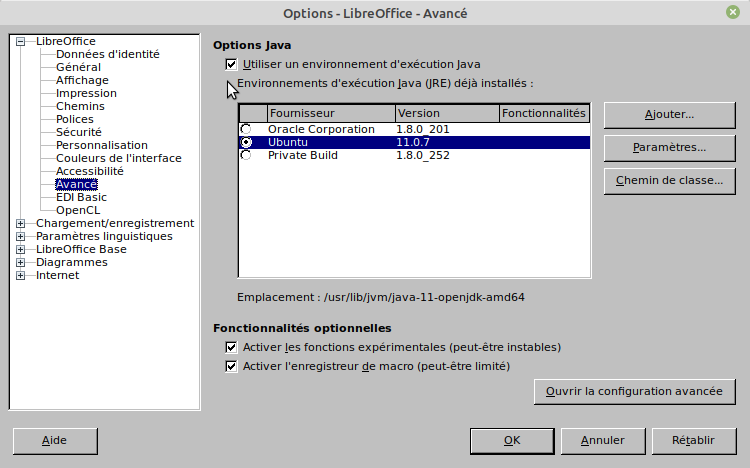Select Accessibilité in the options tree

point(89,171)
